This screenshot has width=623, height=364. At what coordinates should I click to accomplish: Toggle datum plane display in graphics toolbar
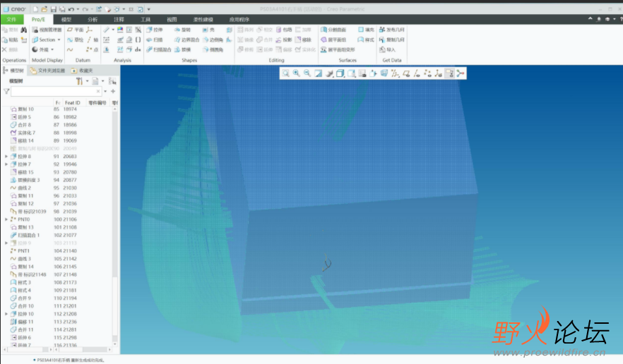(406, 73)
